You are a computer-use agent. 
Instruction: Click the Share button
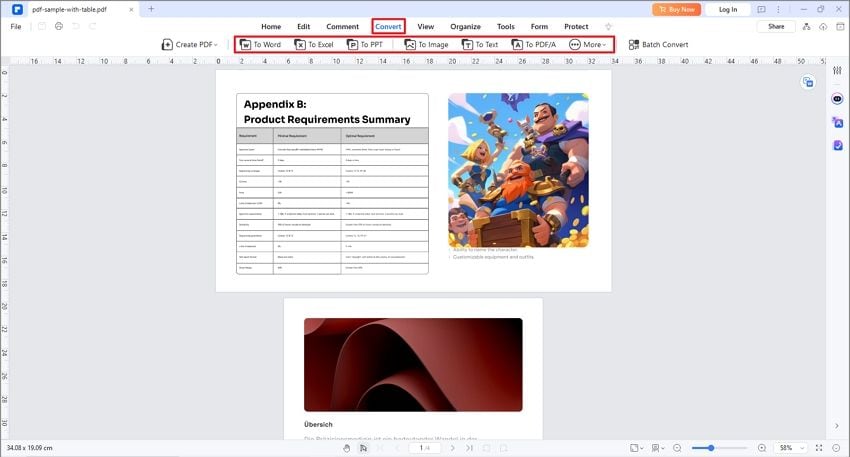pyautogui.click(x=776, y=27)
